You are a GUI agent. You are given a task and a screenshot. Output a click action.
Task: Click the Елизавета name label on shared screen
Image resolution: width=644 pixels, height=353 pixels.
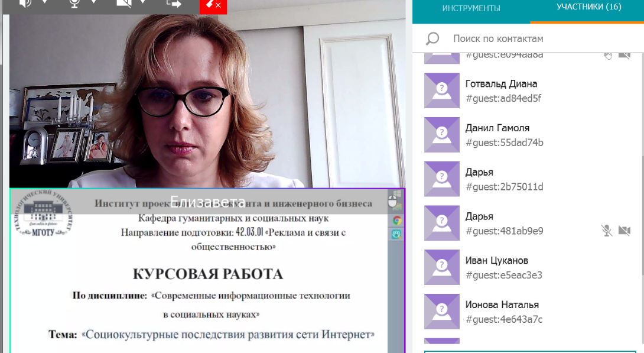coord(207,202)
